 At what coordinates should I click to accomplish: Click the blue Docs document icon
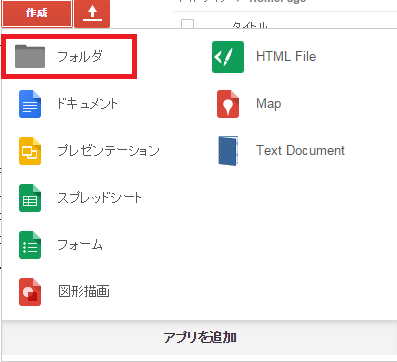tap(30, 104)
